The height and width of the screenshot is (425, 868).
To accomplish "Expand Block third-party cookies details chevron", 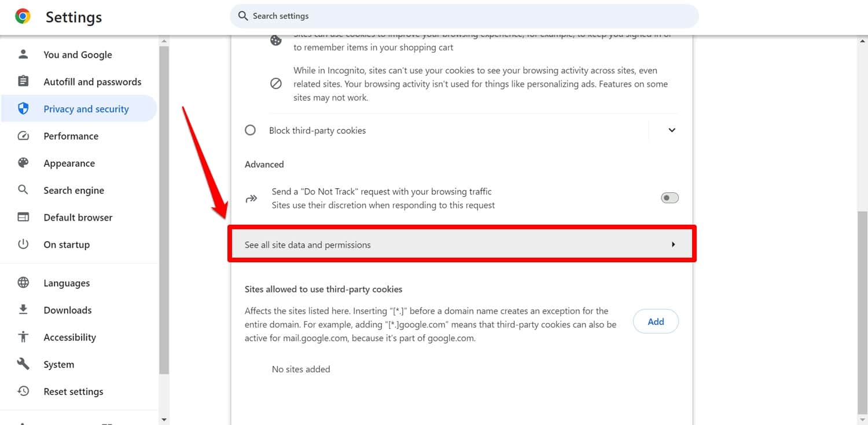I will (x=672, y=130).
